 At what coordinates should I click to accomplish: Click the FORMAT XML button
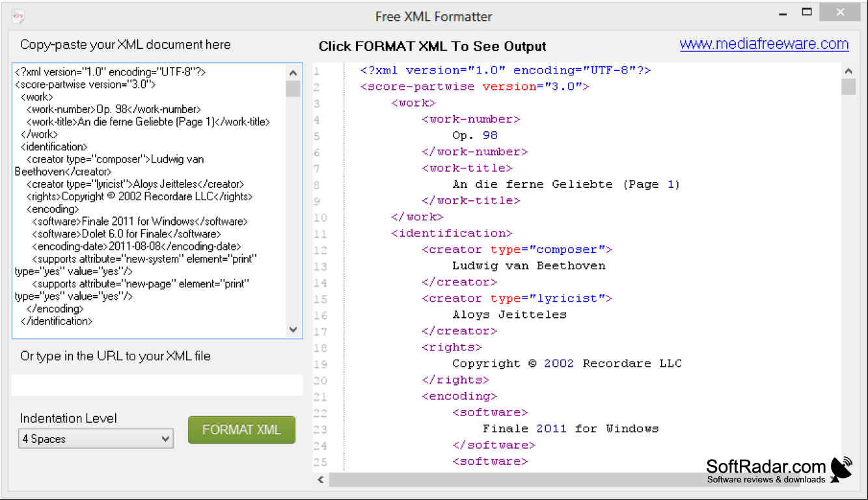pyautogui.click(x=241, y=430)
